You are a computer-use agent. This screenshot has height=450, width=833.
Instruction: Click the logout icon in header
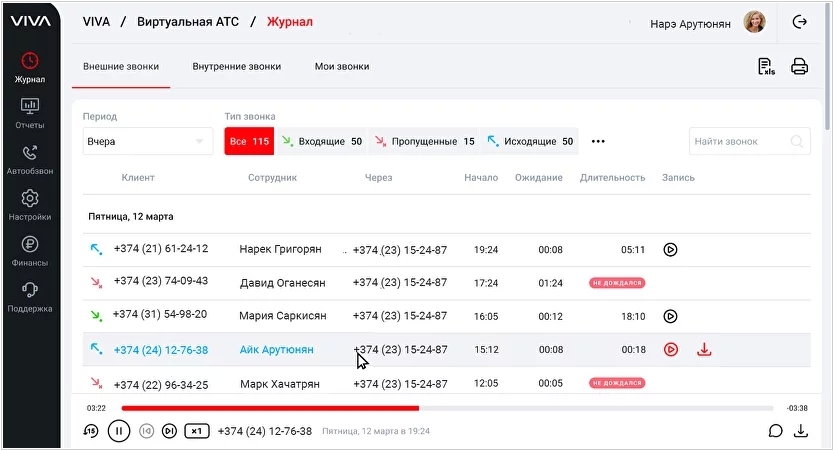799,23
